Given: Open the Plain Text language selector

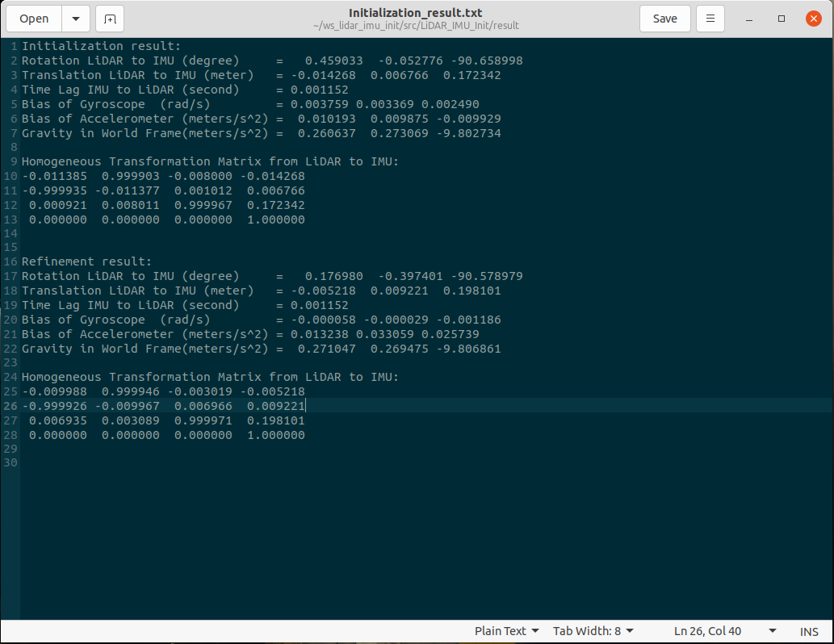Looking at the screenshot, I should (x=506, y=631).
